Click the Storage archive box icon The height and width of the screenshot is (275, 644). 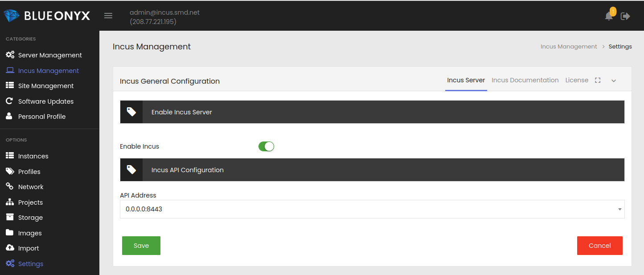10,217
